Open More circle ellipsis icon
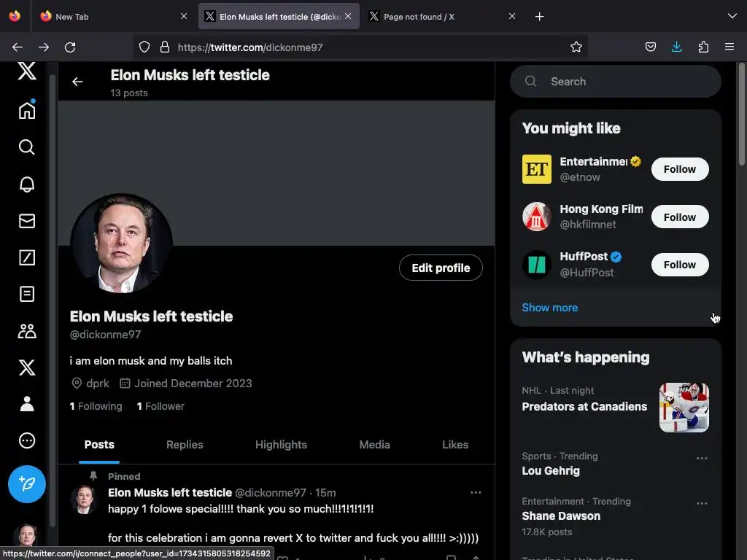The width and height of the screenshot is (747, 560). pos(27,440)
